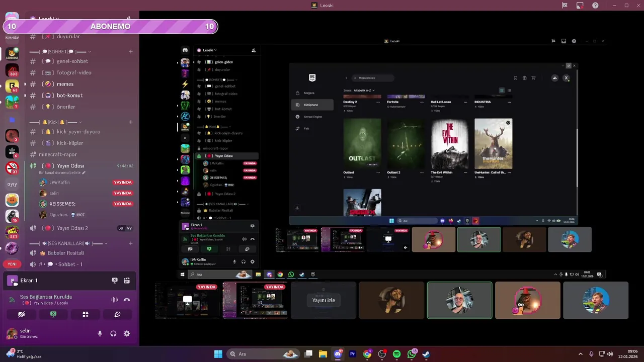Image resolution: width=644 pixels, height=362 pixels.
Task: Add channel to Kick category
Action: pyautogui.click(x=131, y=122)
